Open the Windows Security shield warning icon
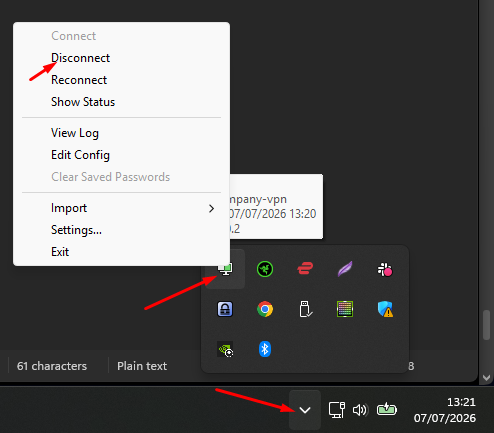Viewport: 494px width, 433px height. 385,309
